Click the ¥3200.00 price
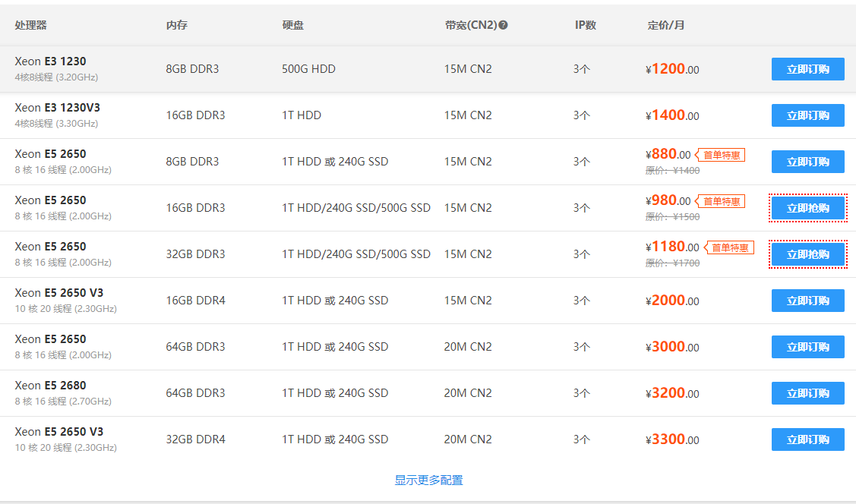The height and width of the screenshot is (504, 856). coord(672,394)
